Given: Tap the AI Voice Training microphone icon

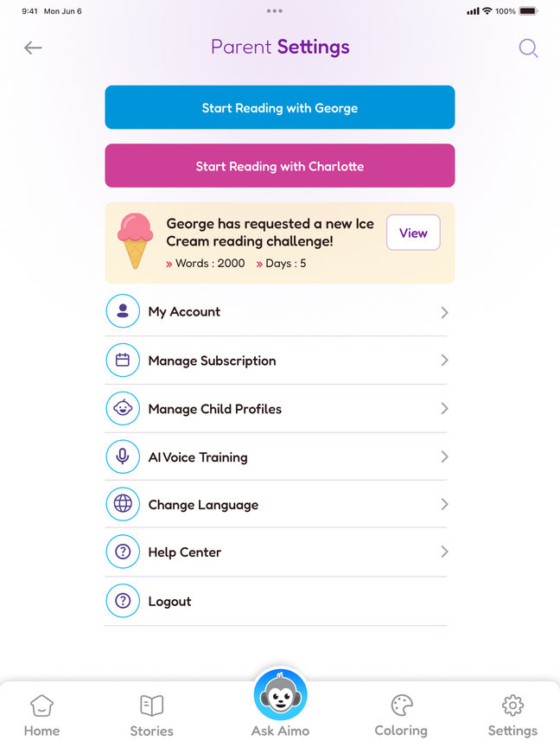Looking at the screenshot, I should click(x=123, y=456).
